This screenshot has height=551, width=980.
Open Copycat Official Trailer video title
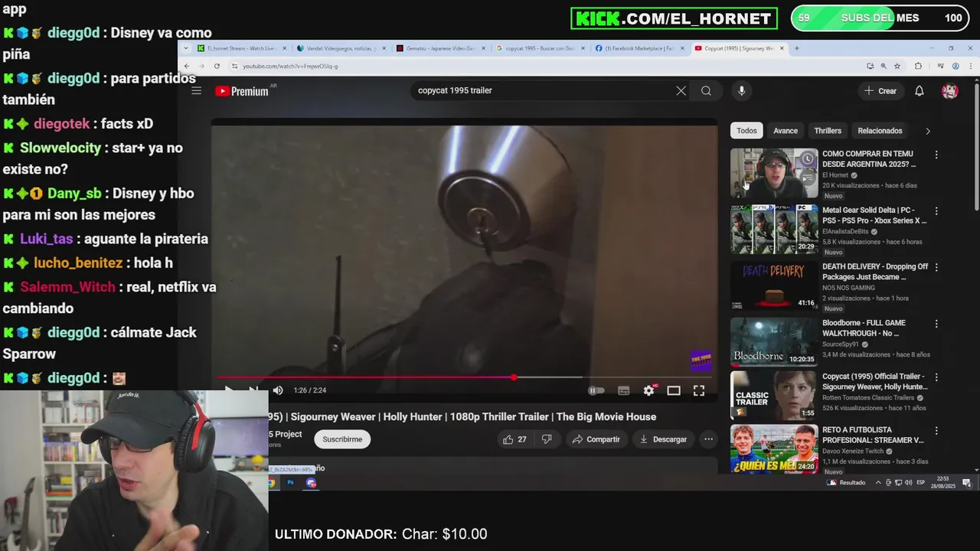874,382
